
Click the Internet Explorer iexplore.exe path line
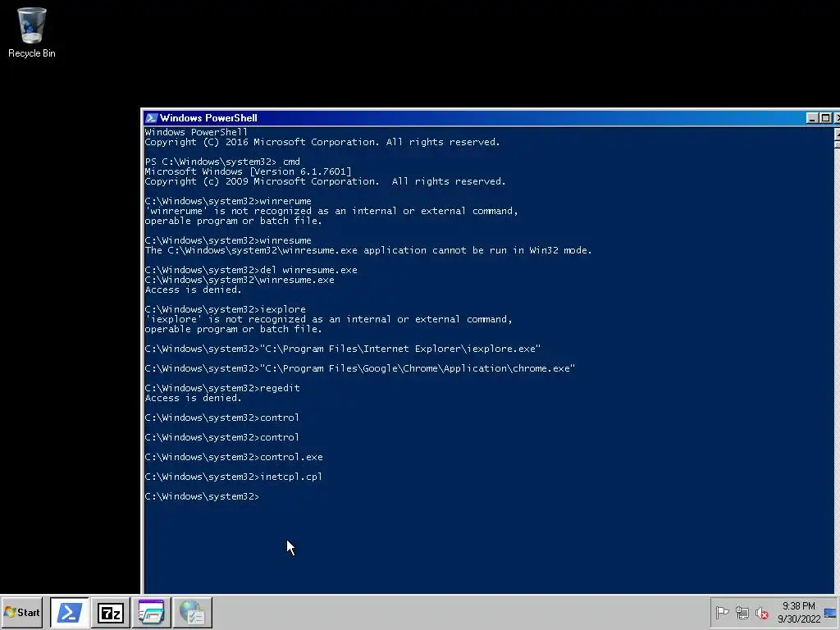tap(343, 349)
